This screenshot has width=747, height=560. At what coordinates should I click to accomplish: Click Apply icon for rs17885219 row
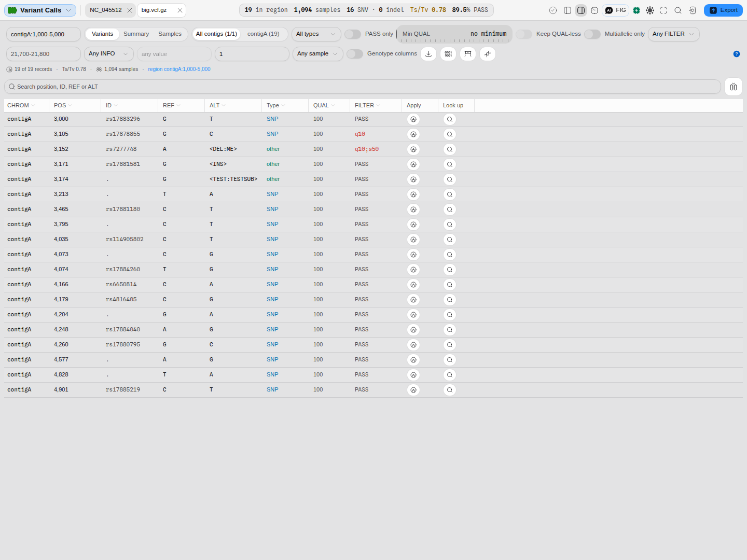pos(413,390)
